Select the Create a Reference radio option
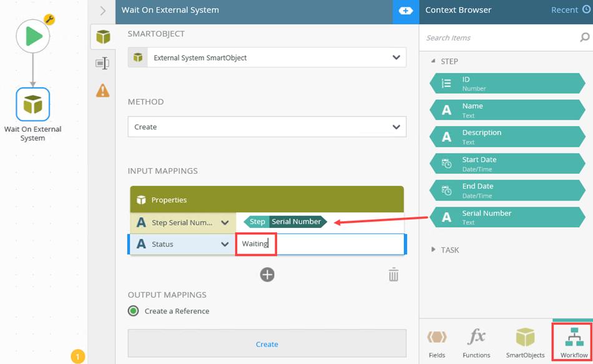Screen dimensions: 593x364 coord(133,311)
